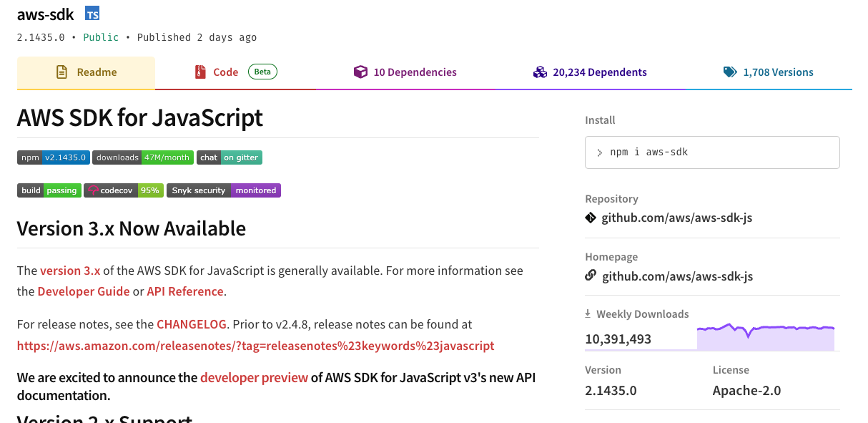Open the 1,708 Versions tab
The image size is (868, 423).
[769, 72]
